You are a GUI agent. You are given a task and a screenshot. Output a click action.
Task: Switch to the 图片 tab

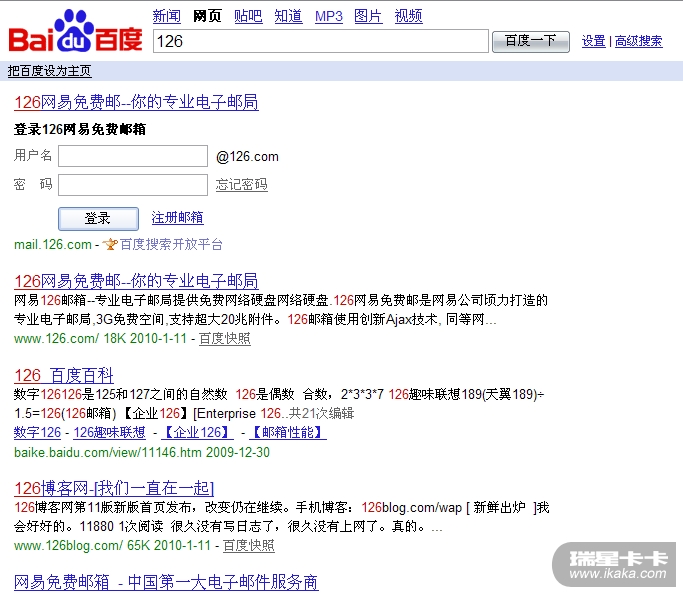[368, 16]
